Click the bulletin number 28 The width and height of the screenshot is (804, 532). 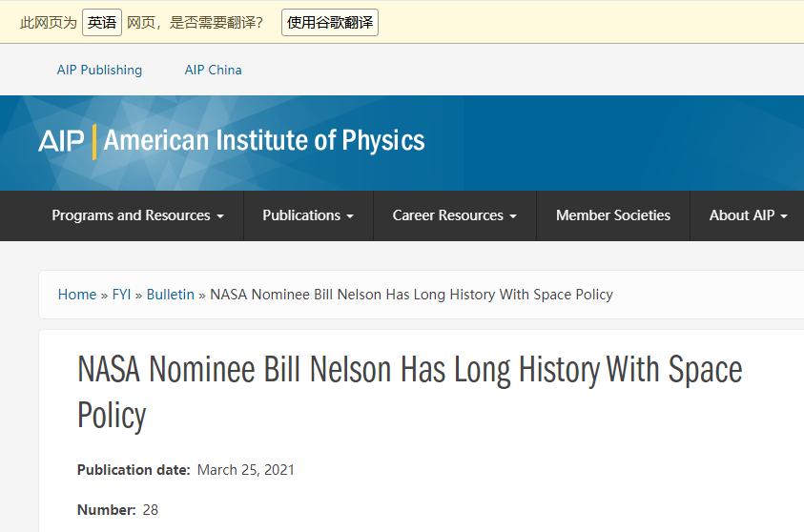[151, 510]
